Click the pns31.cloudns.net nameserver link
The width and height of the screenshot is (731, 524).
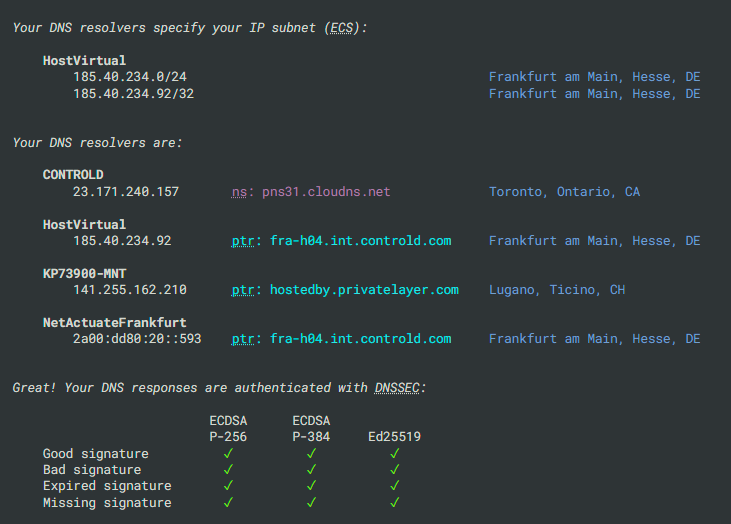point(326,192)
